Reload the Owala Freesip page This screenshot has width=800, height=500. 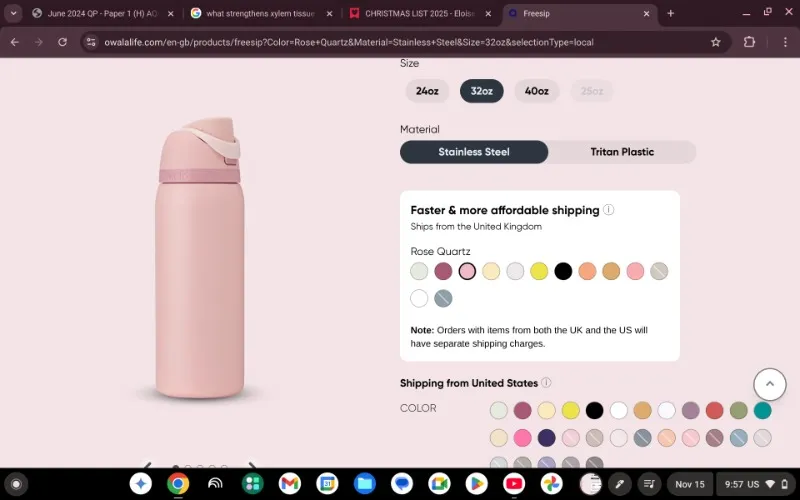coord(62,42)
